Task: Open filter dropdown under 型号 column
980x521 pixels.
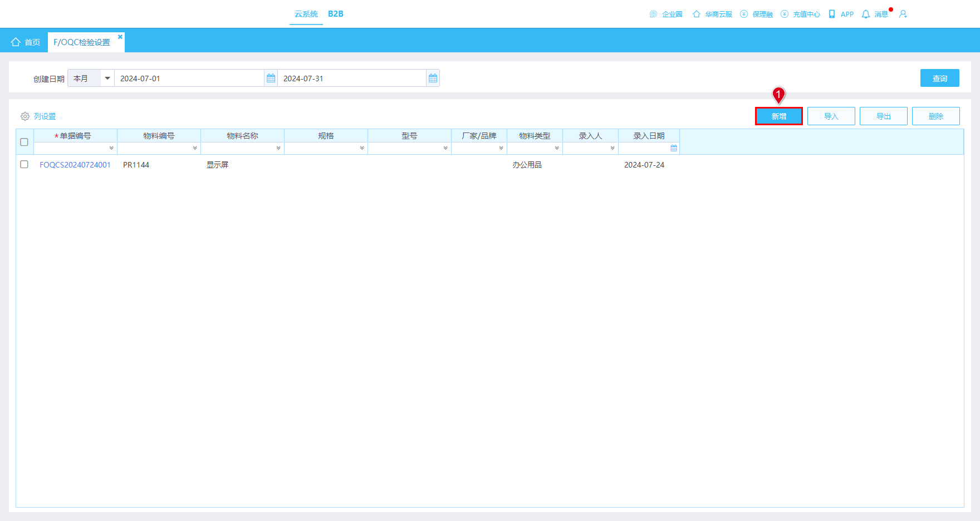Action: point(445,148)
